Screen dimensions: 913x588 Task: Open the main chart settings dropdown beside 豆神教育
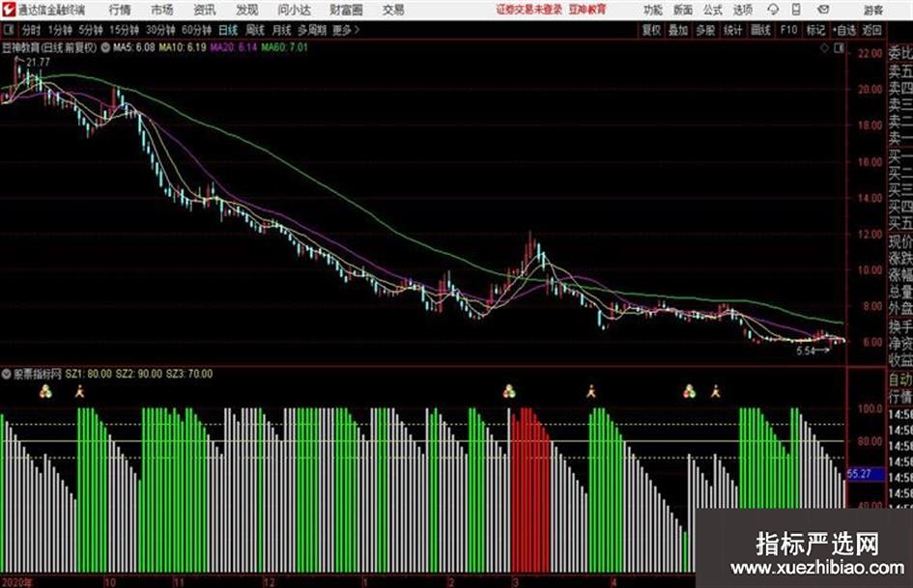click(105, 47)
